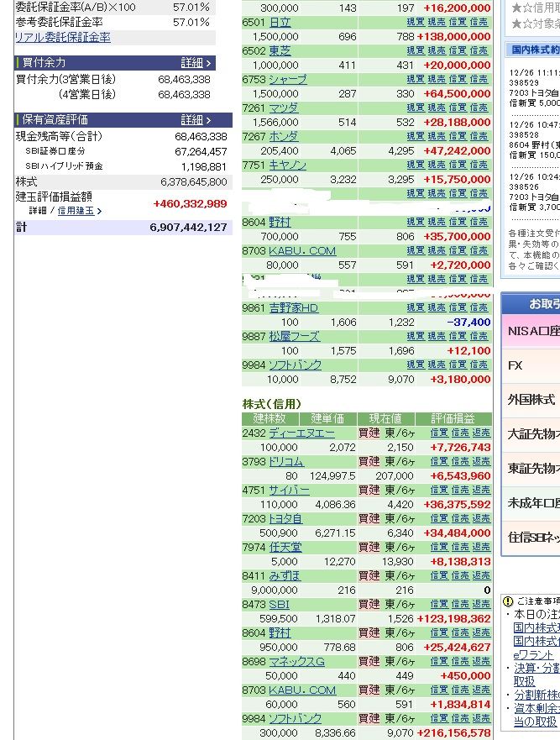Click the 日立 profit +138,000,000
Screen dimensions: 560x740
[x=454, y=37]
